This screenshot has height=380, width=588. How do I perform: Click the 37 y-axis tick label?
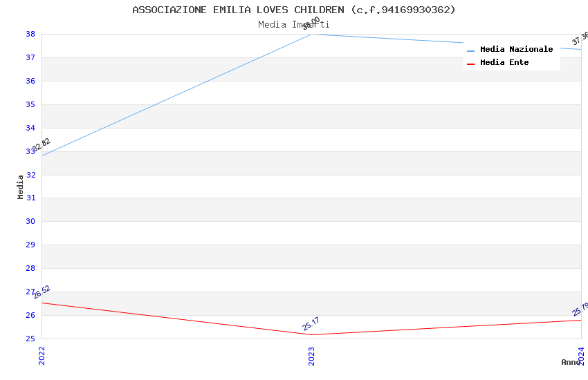(x=30, y=57)
